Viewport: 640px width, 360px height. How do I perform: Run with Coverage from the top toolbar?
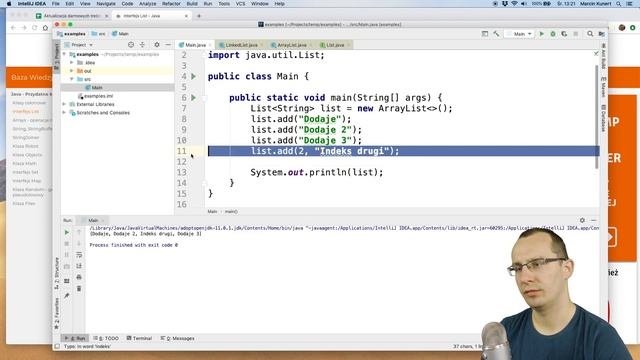point(564,34)
